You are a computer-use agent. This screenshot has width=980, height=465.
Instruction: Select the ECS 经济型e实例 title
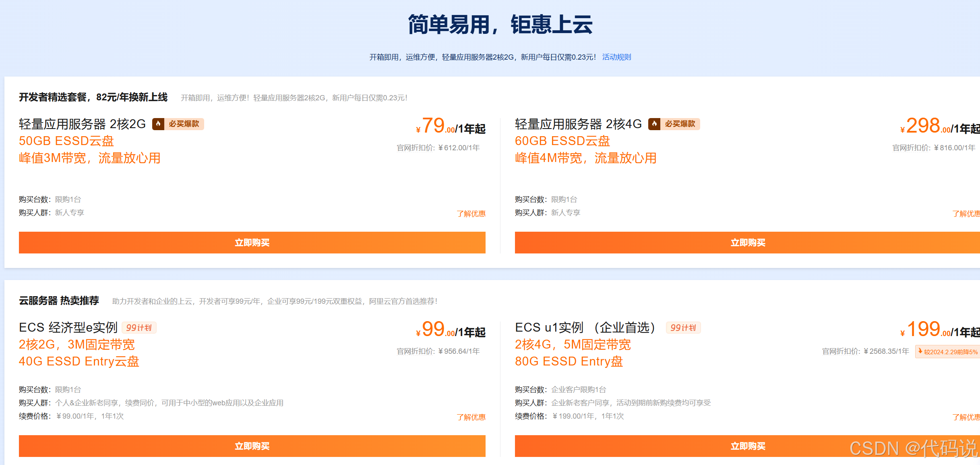pyautogui.click(x=68, y=327)
